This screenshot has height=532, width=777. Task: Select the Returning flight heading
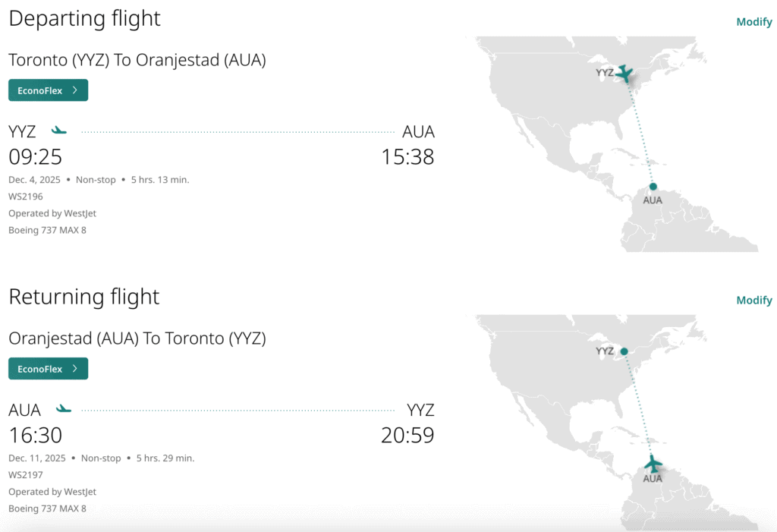point(83,297)
